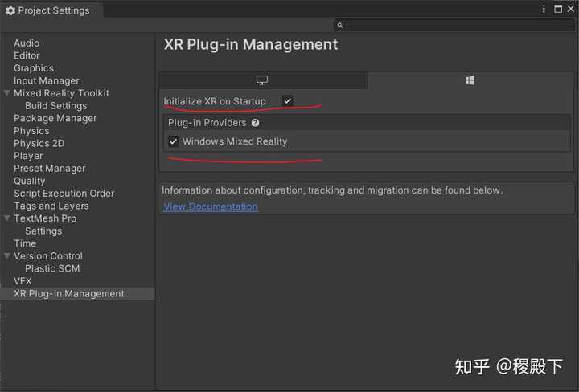The height and width of the screenshot is (392, 579).
Task: Open the window's three-dot options menu
Action: click(x=544, y=9)
